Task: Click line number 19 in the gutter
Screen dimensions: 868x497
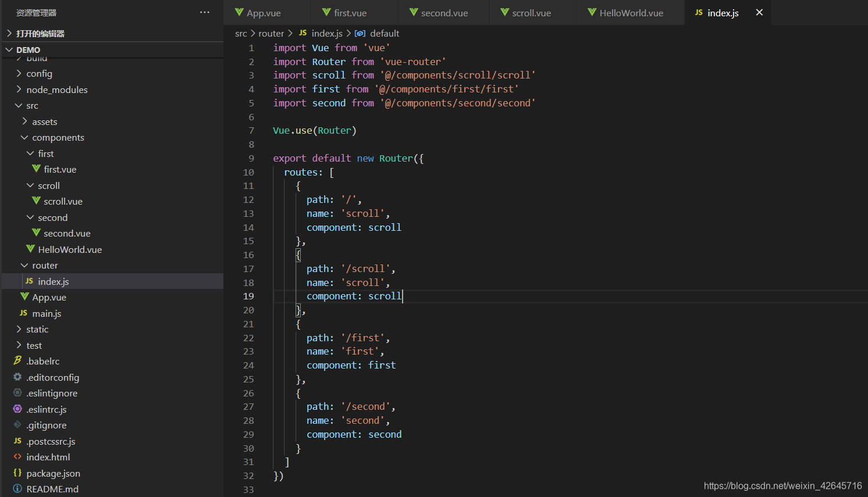Action: tap(248, 296)
